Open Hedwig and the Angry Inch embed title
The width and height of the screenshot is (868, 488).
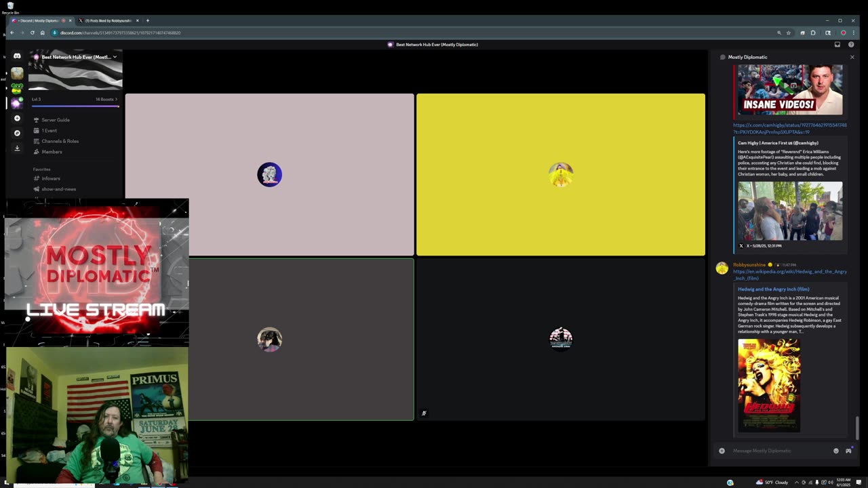773,289
